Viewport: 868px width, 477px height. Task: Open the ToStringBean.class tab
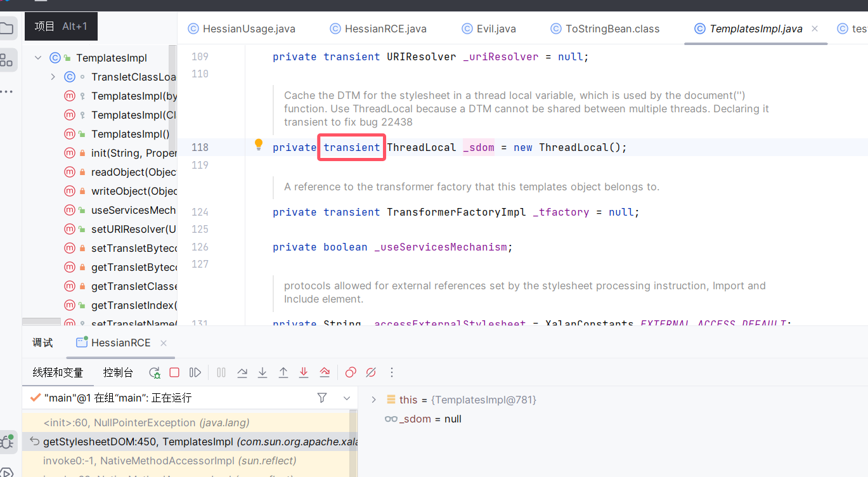605,29
